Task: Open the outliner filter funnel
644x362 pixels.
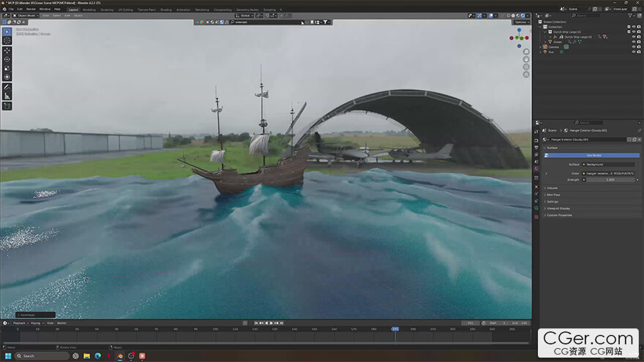Action: (630, 15)
